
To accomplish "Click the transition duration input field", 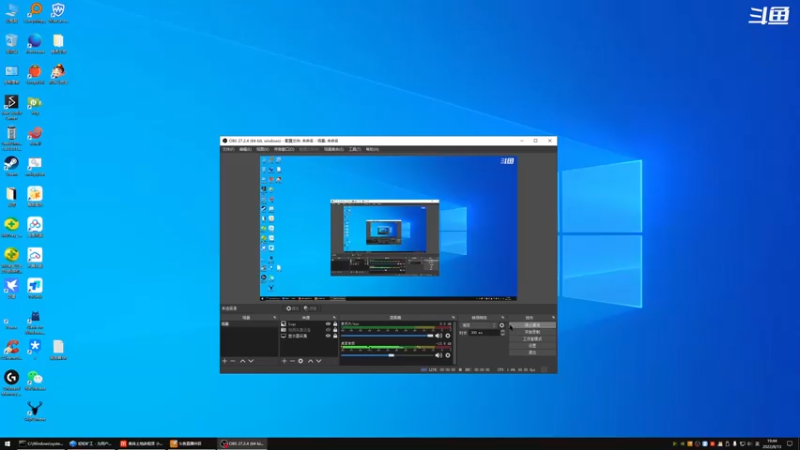I will click(x=484, y=333).
